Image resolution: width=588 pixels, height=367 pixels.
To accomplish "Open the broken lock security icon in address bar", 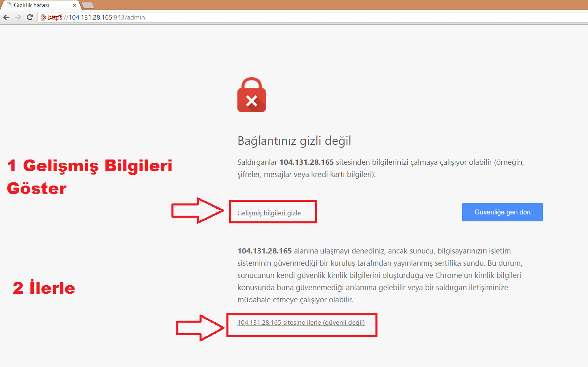I will click(44, 17).
